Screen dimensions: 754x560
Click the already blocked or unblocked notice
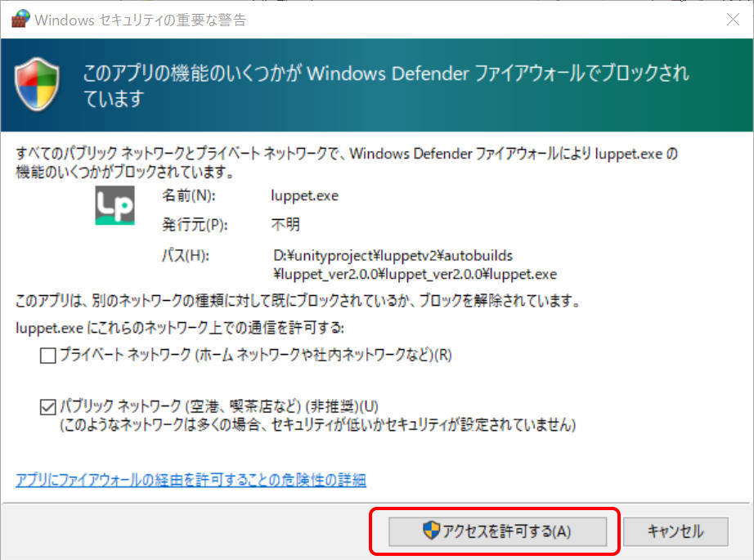click(x=298, y=301)
